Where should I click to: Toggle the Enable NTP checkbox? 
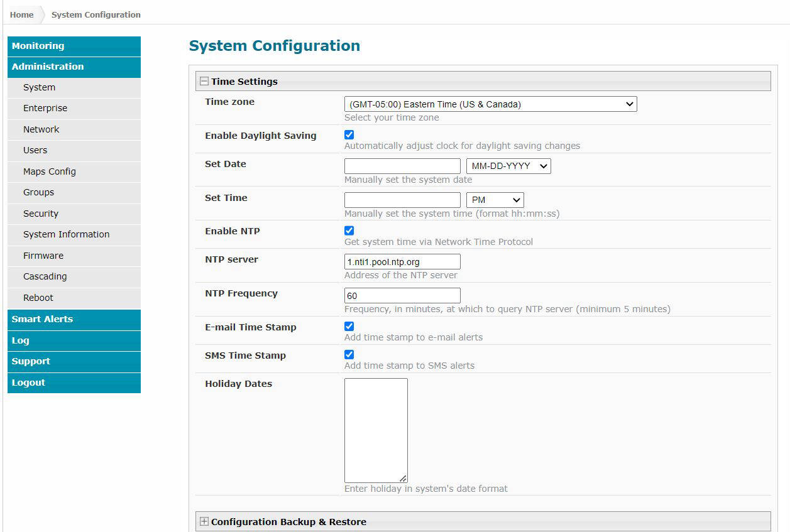tap(349, 231)
